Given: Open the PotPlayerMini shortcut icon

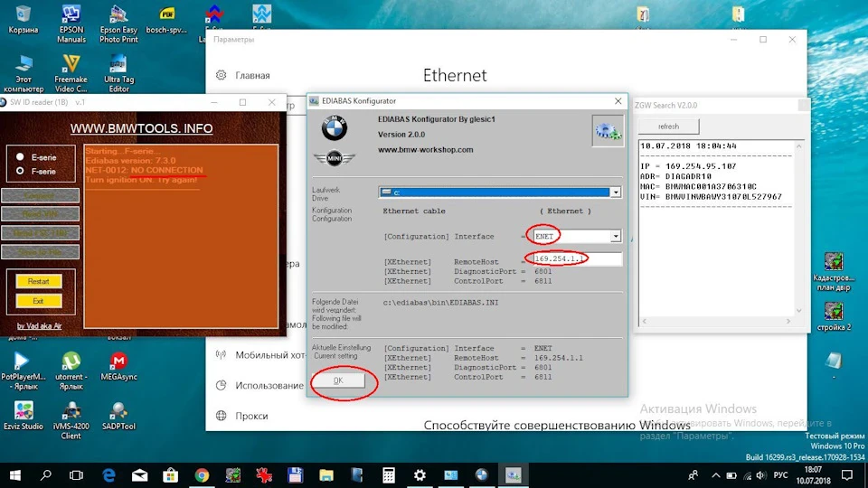Looking at the screenshot, I should [x=24, y=371].
